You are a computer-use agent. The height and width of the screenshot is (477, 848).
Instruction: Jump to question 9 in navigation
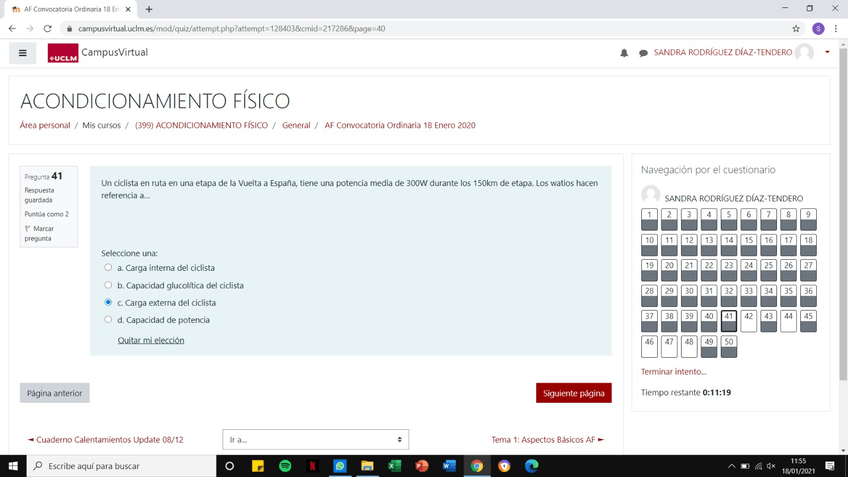pos(808,219)
